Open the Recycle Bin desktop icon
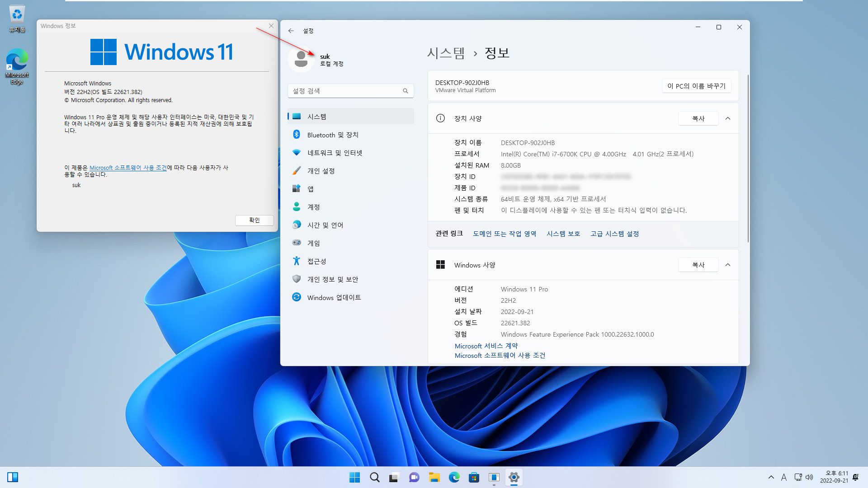 tap(17, 19)
